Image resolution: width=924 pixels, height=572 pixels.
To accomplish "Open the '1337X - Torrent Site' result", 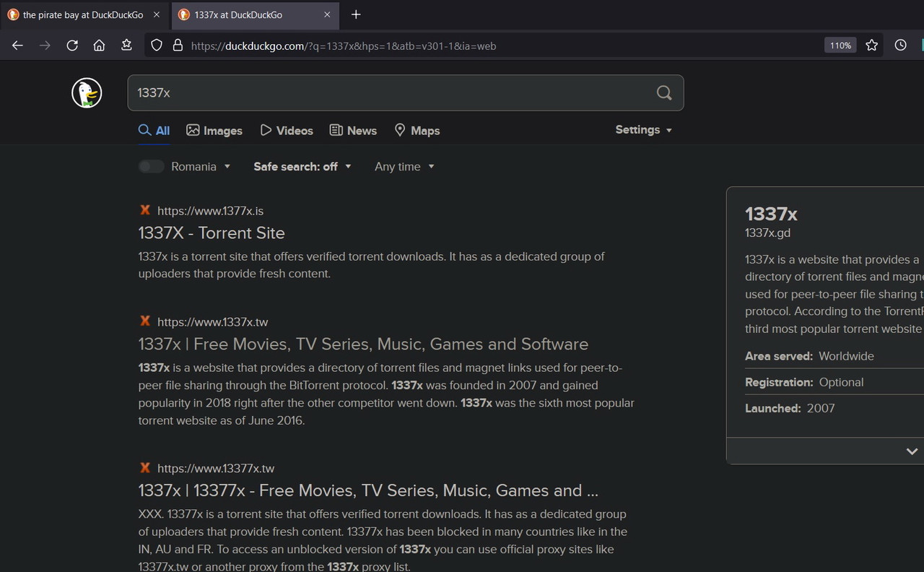I will pos(212,233).
